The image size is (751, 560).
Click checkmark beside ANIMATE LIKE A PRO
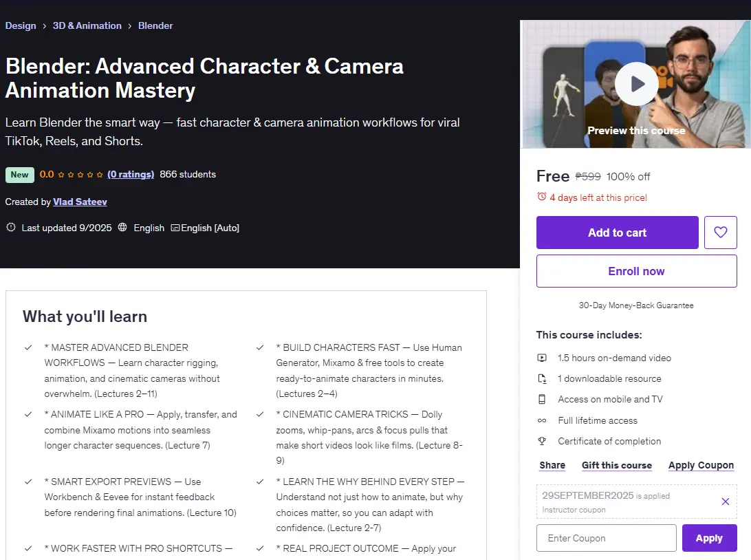[28, 414]
